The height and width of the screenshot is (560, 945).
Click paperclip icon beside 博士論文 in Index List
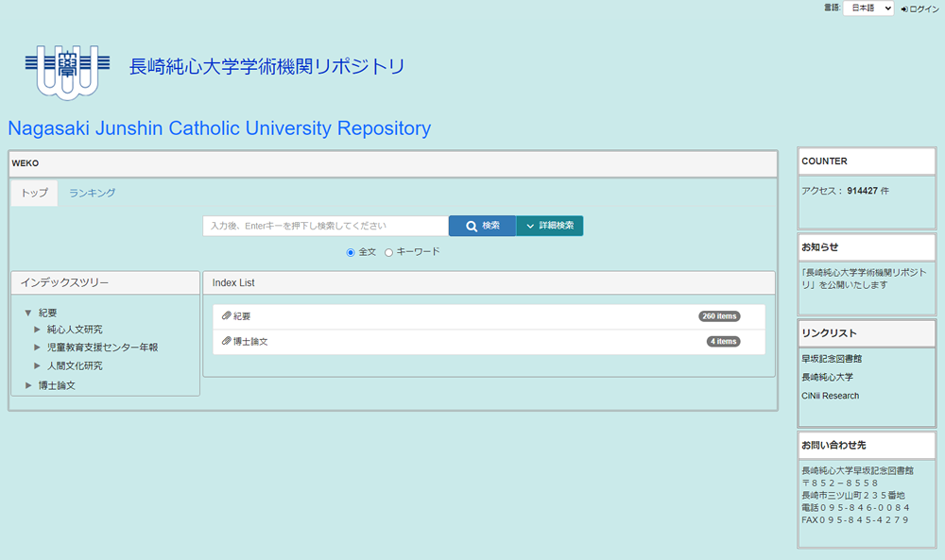pos(227,341)
